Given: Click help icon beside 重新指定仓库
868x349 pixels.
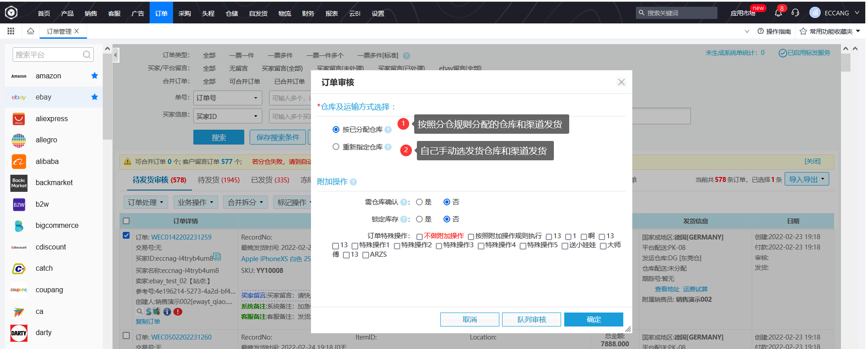Looking at the screenshot, I should coord(388,147).
